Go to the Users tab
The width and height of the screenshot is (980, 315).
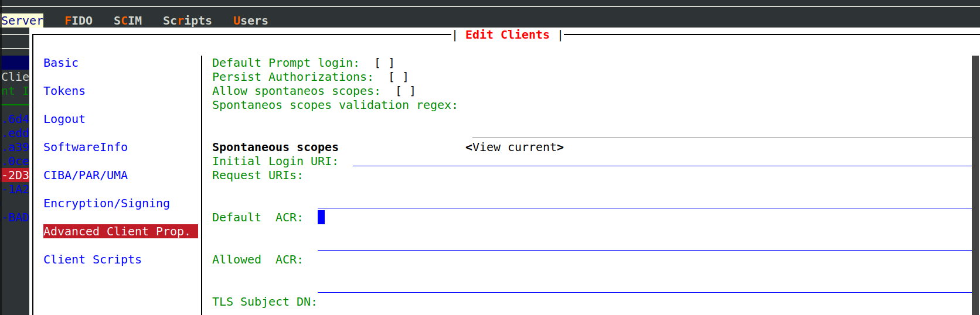pyautogui.click(x=250, y=20)
